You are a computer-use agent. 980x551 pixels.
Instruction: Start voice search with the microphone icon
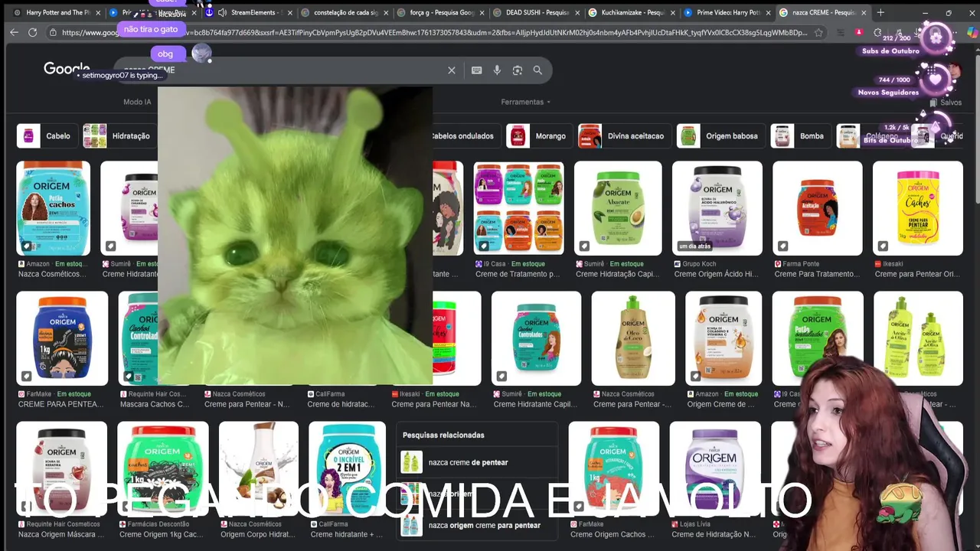point(497,70)
